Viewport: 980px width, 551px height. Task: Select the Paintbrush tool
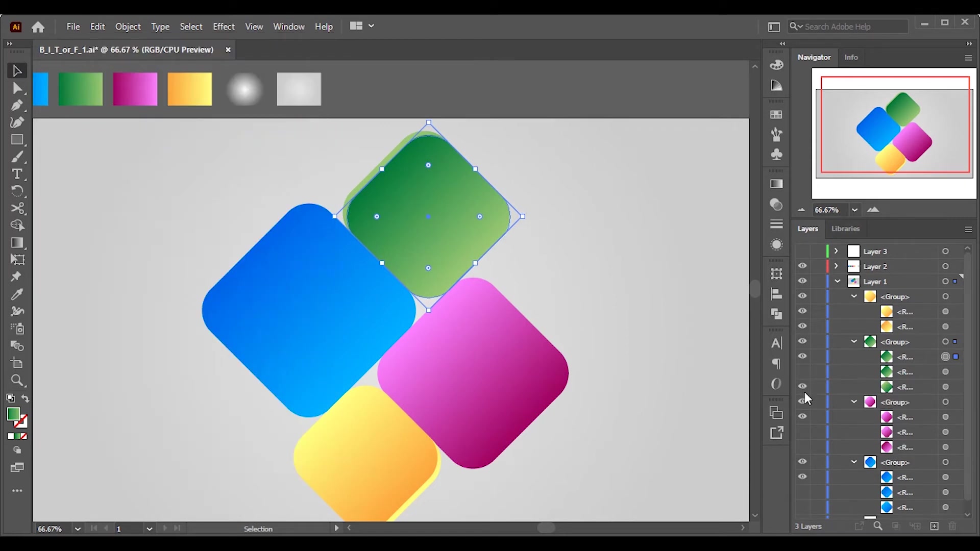tap(17, 157)
